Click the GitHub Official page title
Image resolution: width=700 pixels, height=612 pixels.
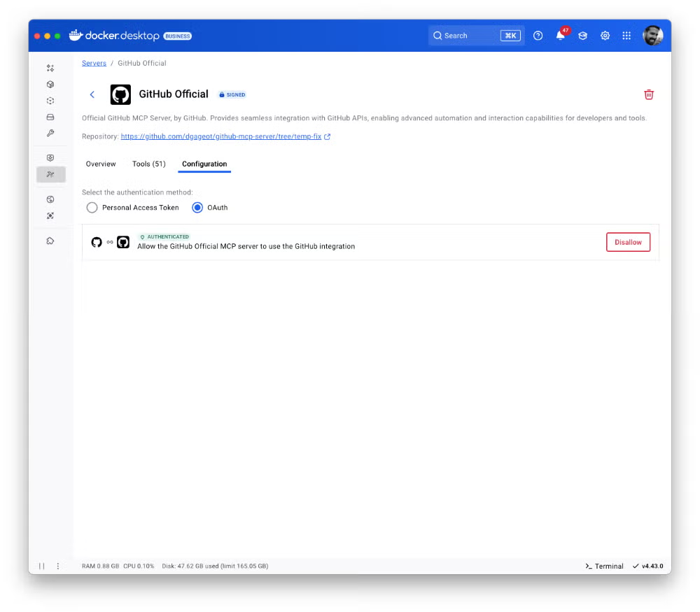173,94
